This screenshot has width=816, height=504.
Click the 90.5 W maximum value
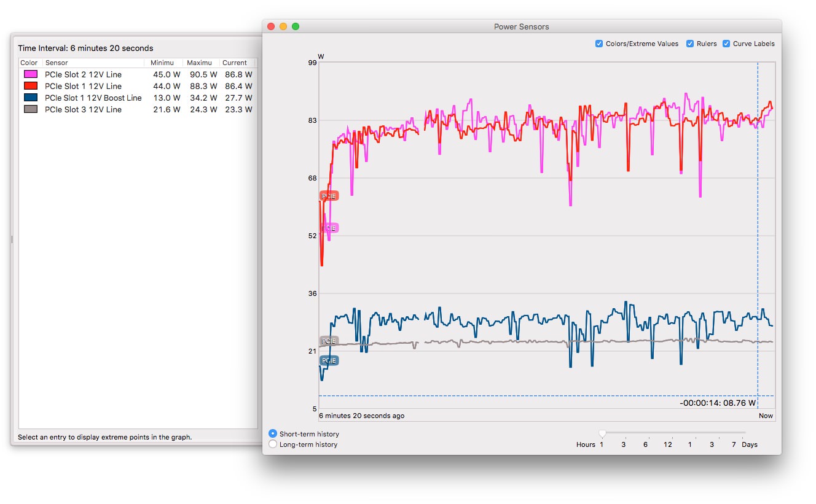pos(203,74)
